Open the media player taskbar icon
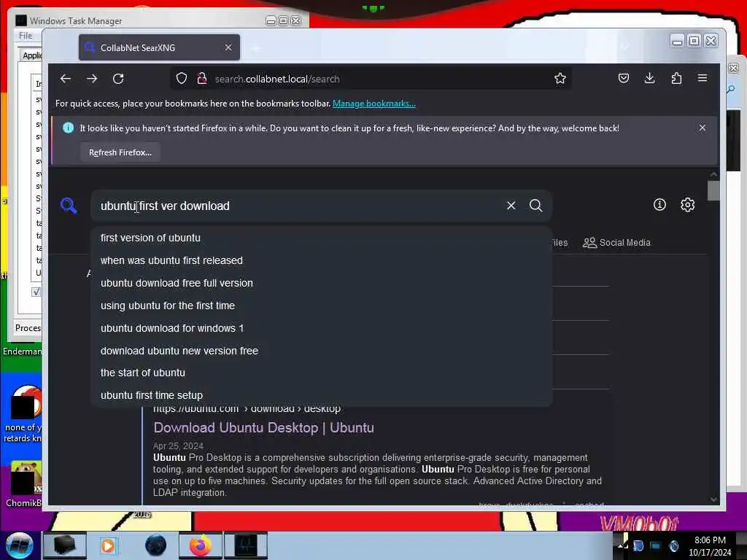This screenshot has width=747, height=560. (108, 545)
